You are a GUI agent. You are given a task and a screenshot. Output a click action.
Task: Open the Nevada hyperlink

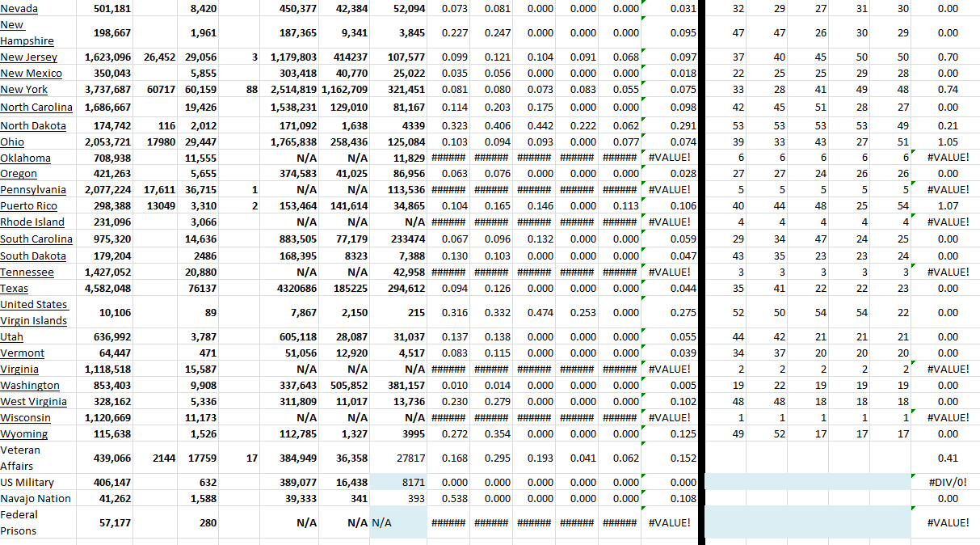19,8
